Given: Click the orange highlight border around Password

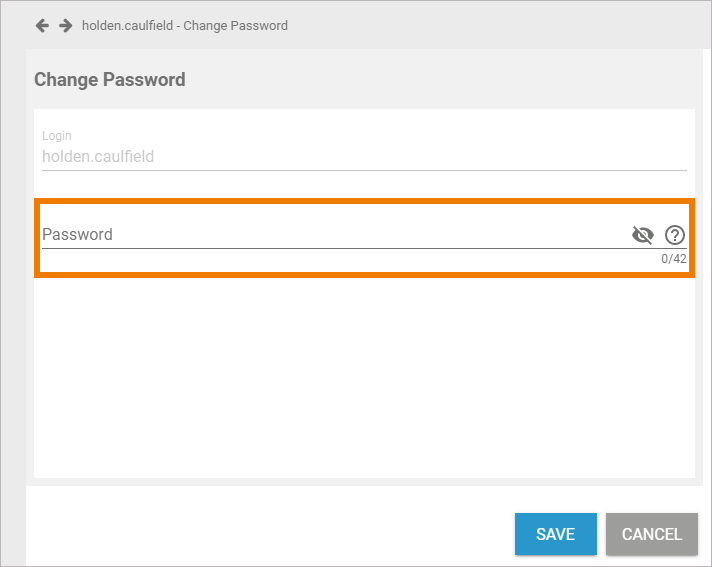Looking at the screenshot, I should click(x=364, y=202).
